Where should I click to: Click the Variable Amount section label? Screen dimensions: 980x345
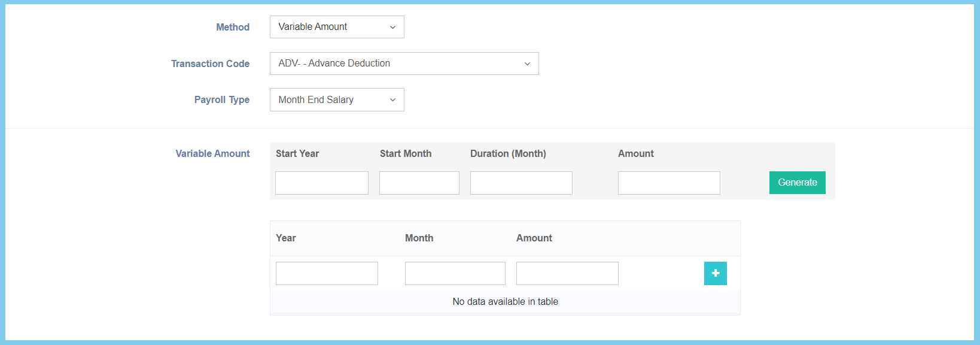[212, 153]
